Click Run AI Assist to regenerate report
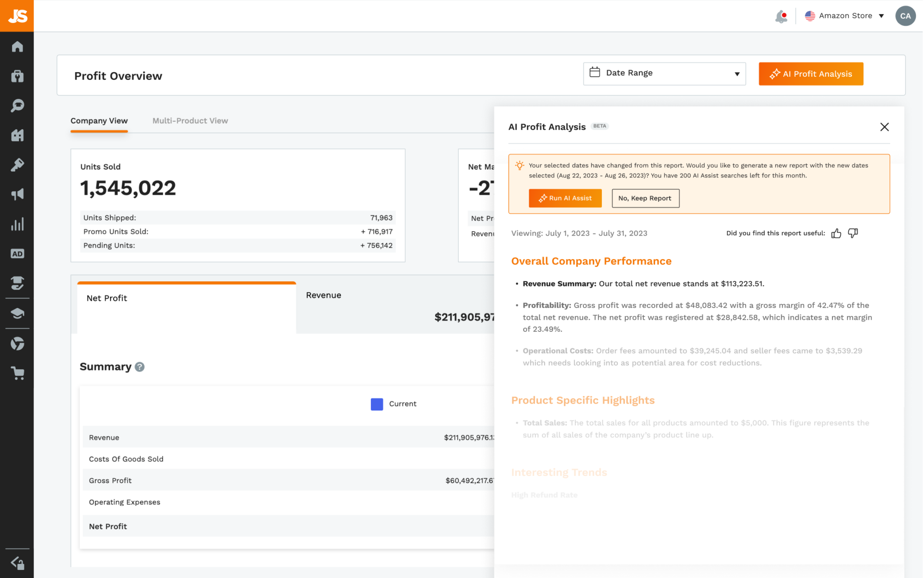This screenshot has width=924, height=578. [565, 198]
